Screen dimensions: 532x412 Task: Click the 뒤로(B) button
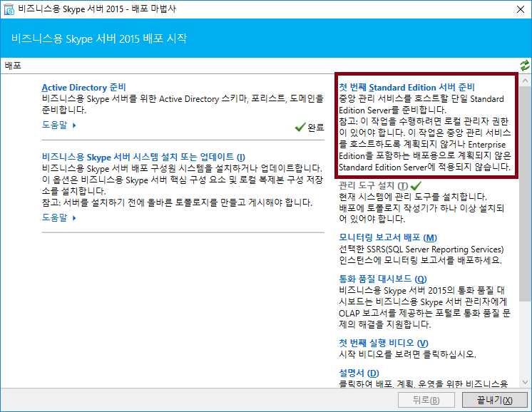426,400
